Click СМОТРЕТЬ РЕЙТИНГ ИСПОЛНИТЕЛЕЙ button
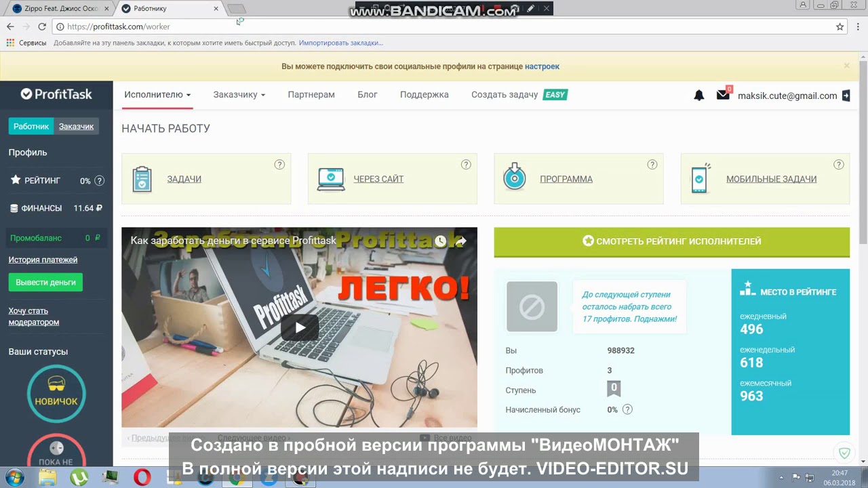This screenshot has height=488, width=868. 672,241
